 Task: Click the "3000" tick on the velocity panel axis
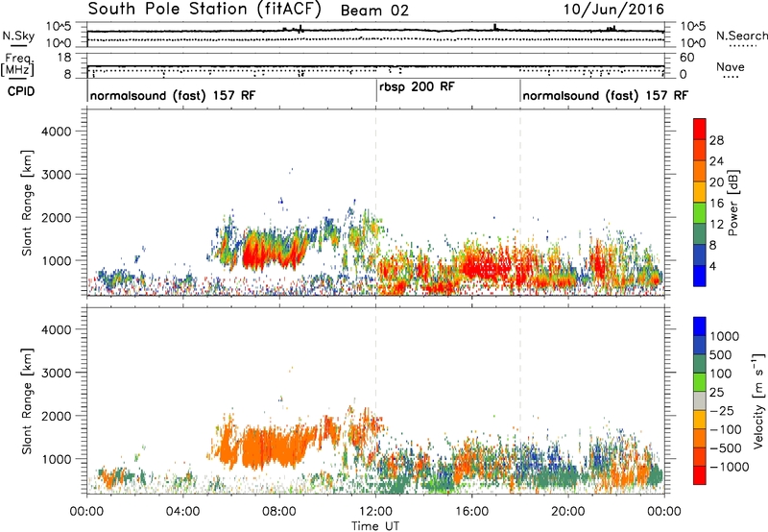click(x=56, y=373)
